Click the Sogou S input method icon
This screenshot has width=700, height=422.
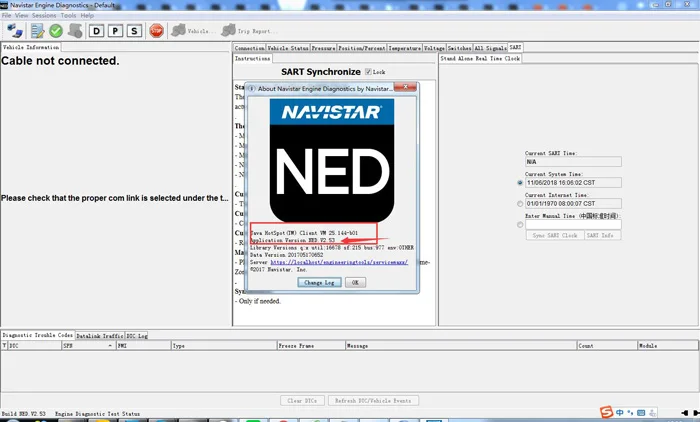(606, 412)
